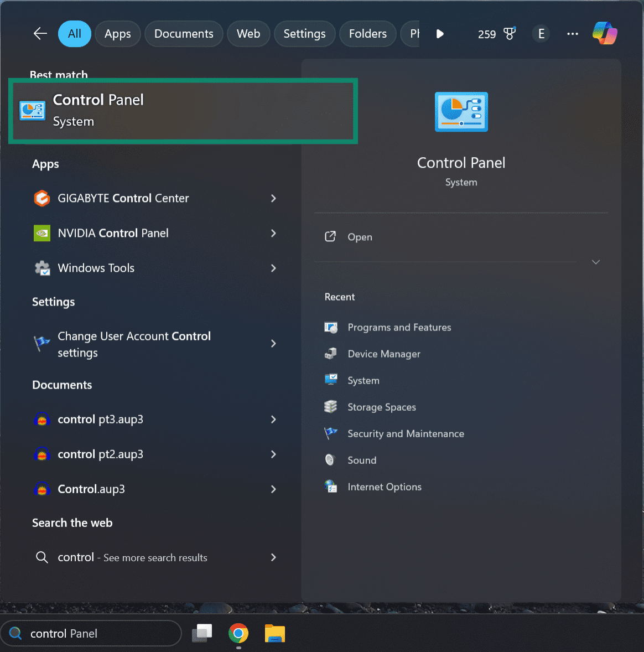
Task: Open Storage Spaces from Recent
Action: (381, 407)
